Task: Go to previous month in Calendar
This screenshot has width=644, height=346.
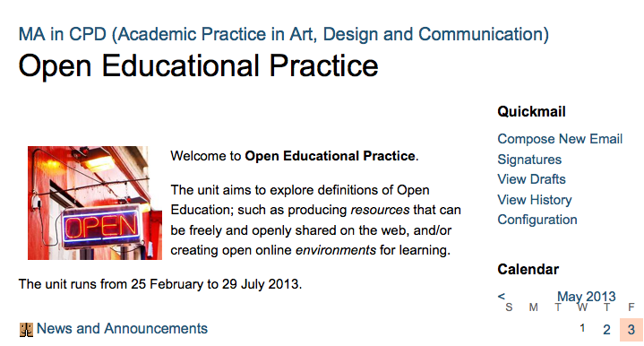Action: click(x=502, y=296)
